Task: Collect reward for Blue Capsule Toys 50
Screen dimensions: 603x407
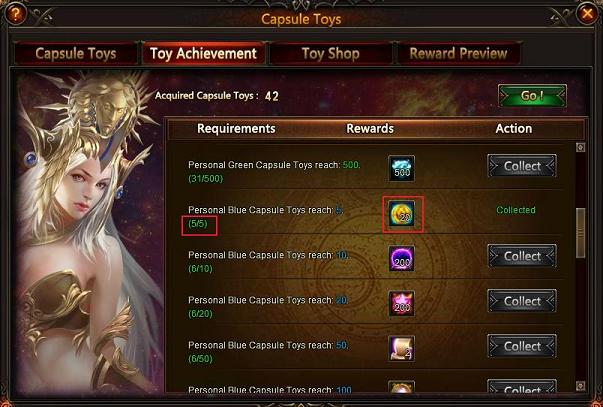Action: 522,346
